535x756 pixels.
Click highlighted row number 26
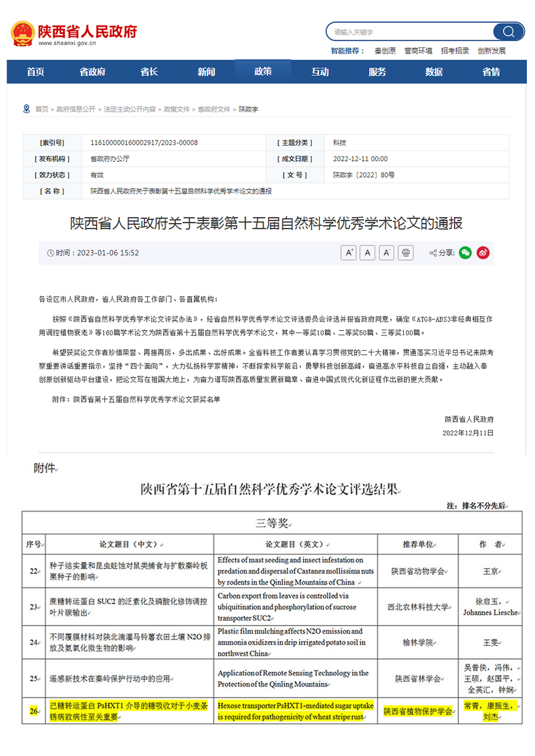click(x=34, y=711)
